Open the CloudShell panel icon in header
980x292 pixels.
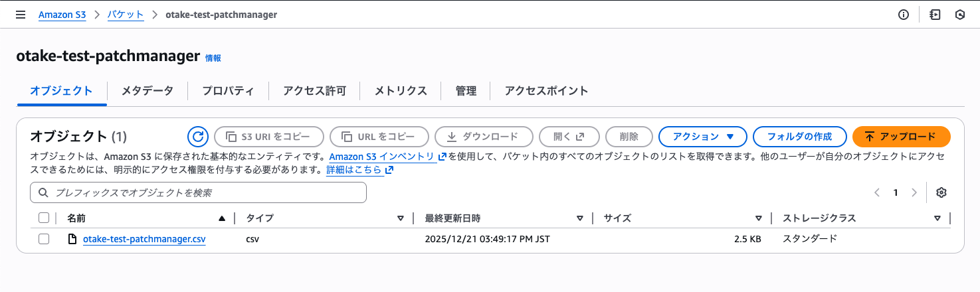[x=935, y=15]
